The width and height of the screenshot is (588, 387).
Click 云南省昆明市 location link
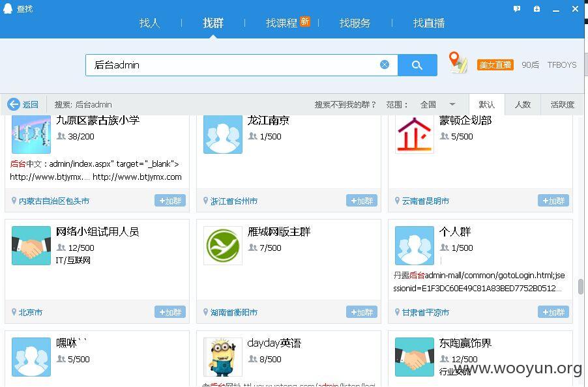pos(425,201)
